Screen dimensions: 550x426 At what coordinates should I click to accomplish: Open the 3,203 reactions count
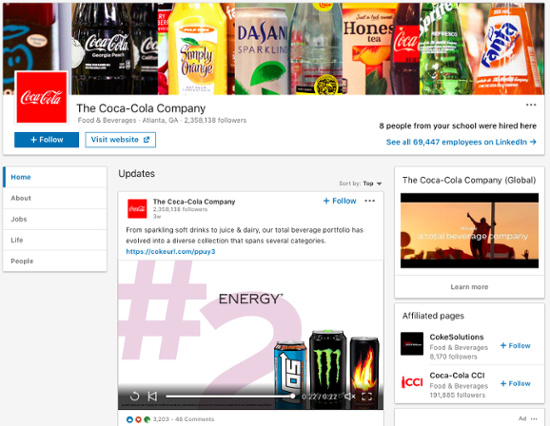(x=161, y=419)
